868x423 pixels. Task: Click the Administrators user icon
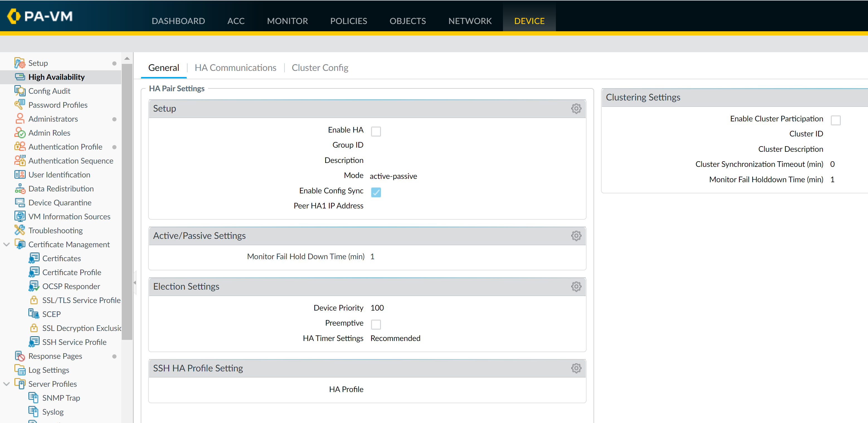[20, 119]
